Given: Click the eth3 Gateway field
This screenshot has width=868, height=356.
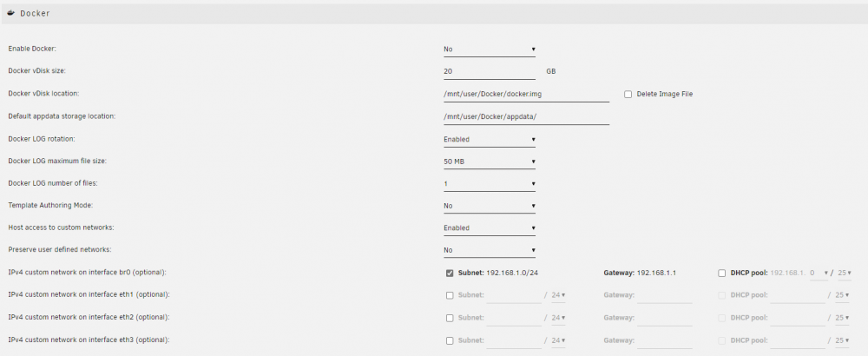Looking at the screenshot, I should [x=664, y=340].
